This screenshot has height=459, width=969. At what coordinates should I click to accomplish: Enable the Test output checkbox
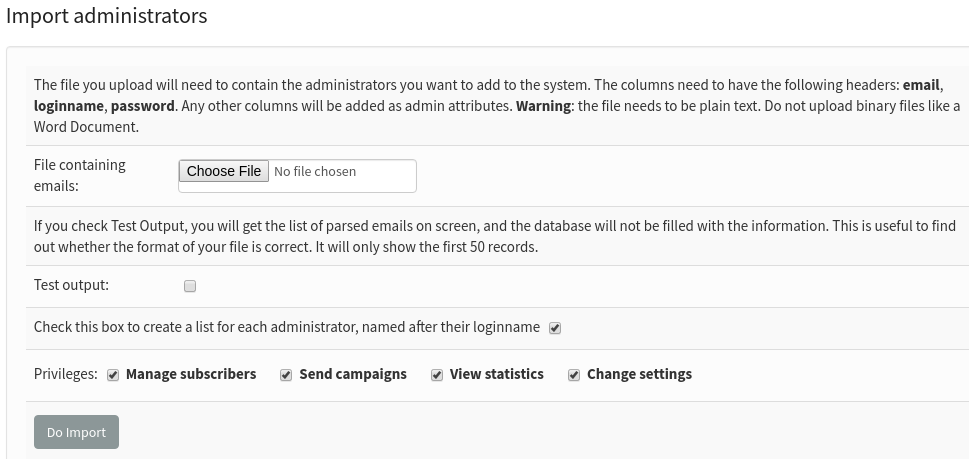[x=190, y=286]
